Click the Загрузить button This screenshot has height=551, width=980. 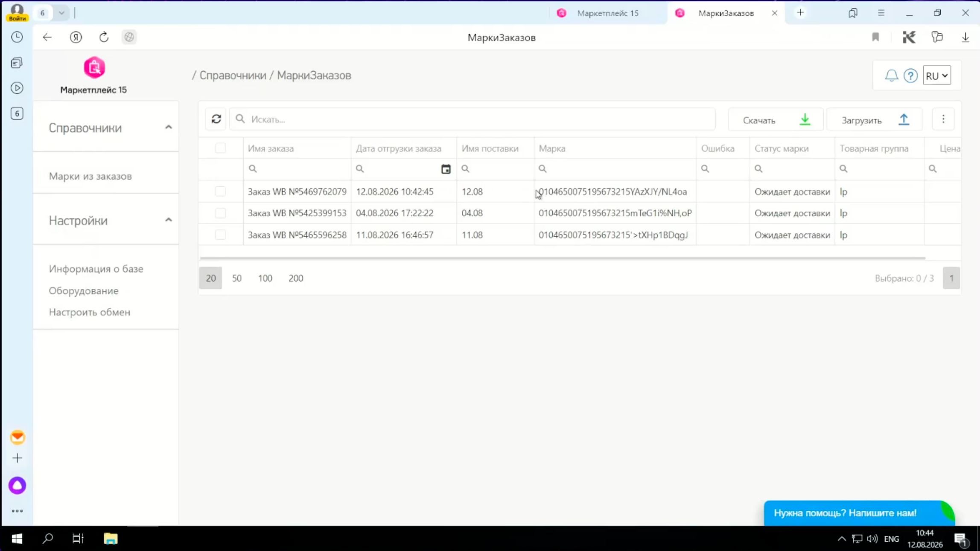pyautogui.click(x=874, y=119)
